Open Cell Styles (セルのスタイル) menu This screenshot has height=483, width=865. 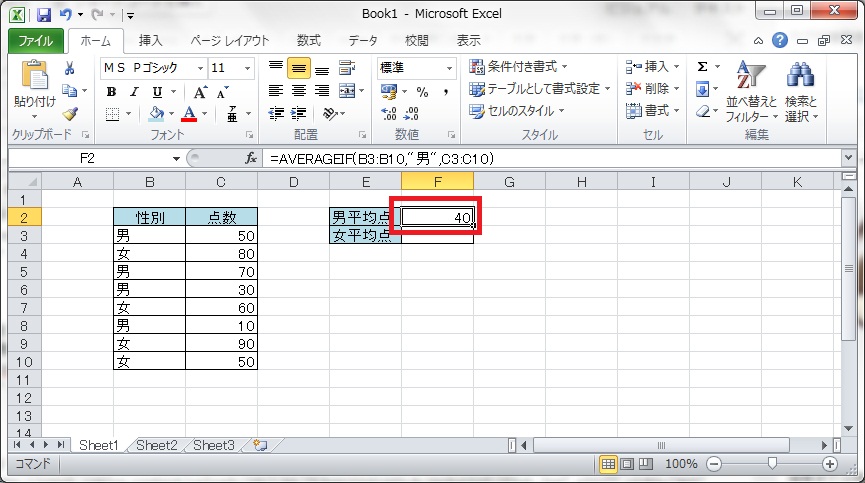click(x=516, y=111)
